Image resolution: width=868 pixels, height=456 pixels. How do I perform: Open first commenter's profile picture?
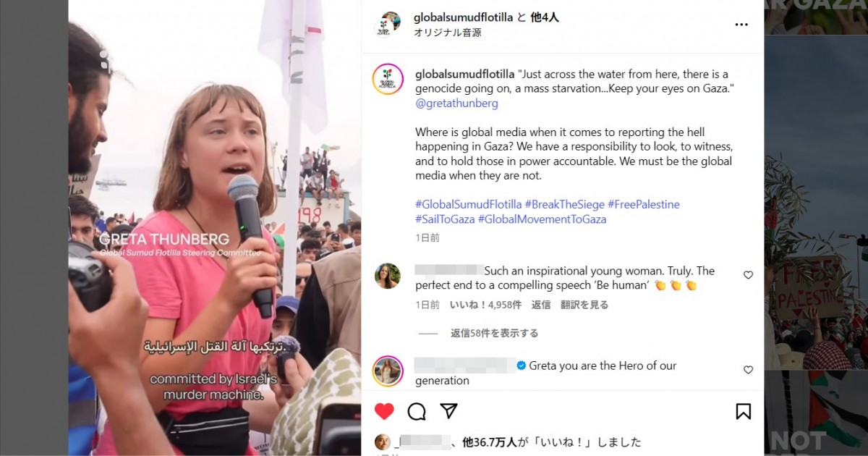tap(388, 276)
